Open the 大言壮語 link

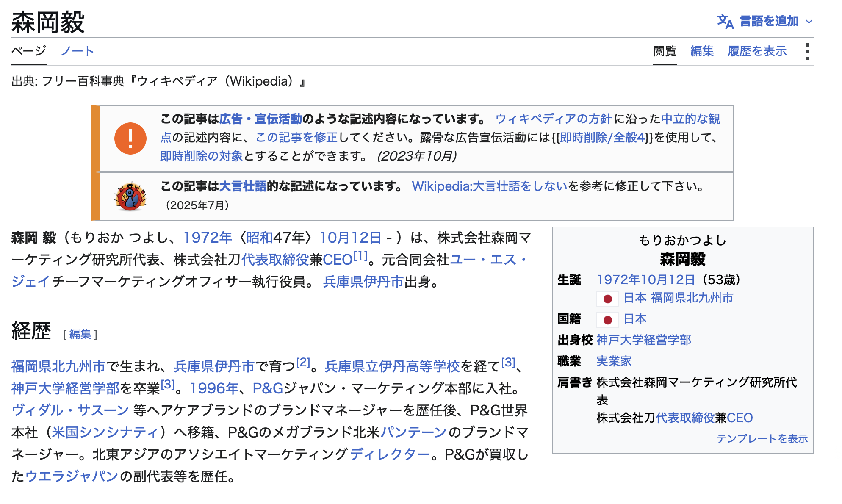coord(243,186)
